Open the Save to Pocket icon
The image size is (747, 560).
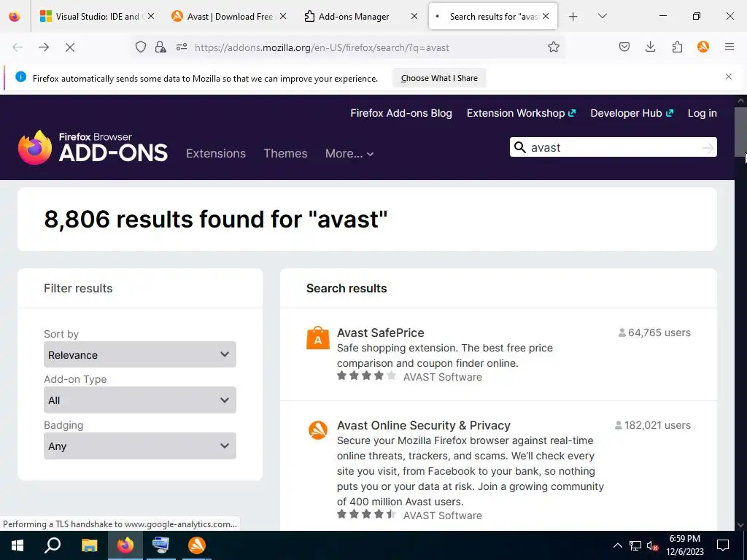pyautogui.click(x=624, y=47)
